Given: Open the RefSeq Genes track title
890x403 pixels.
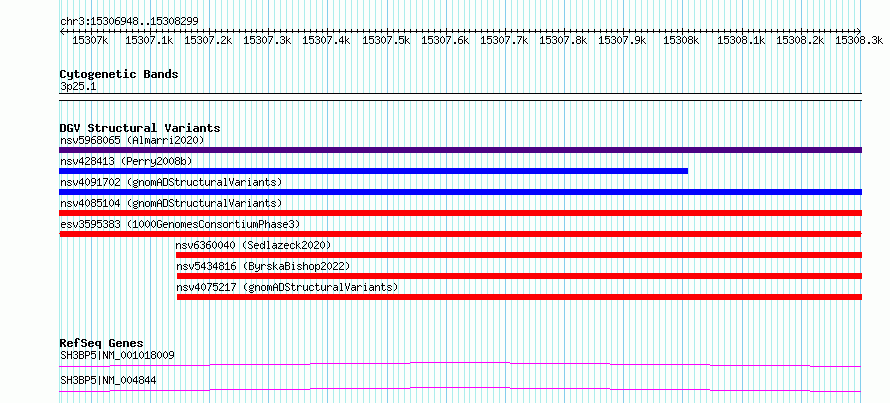Looking at the screenshot, I should (x=102, y=343).
